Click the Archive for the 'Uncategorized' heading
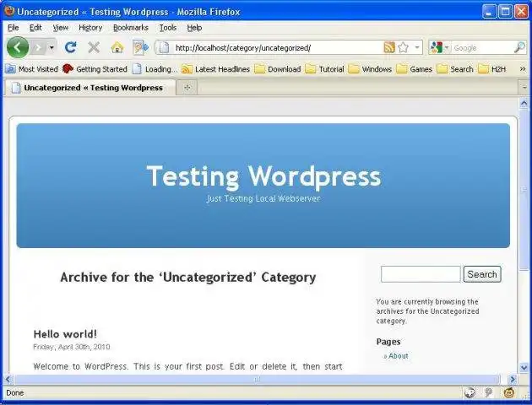The image size is (532, 405). (188, 278)
